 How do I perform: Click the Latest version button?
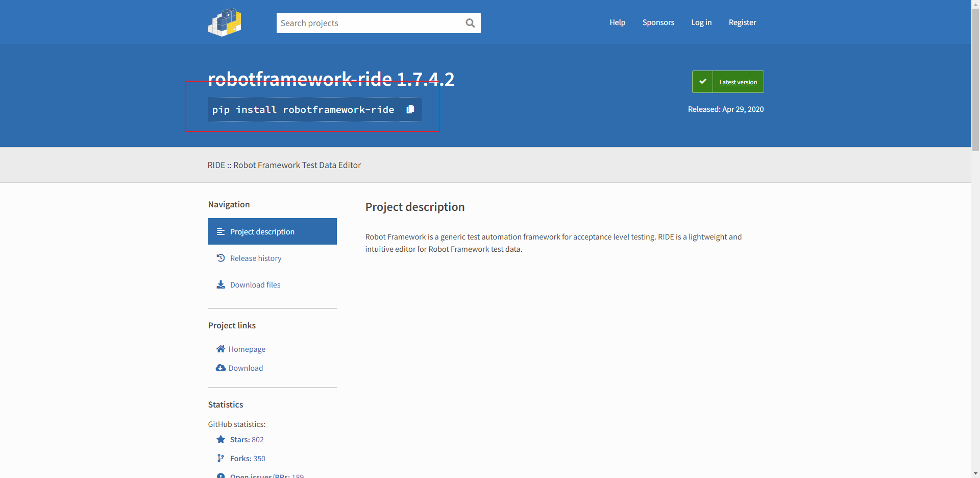click(728, 82)
